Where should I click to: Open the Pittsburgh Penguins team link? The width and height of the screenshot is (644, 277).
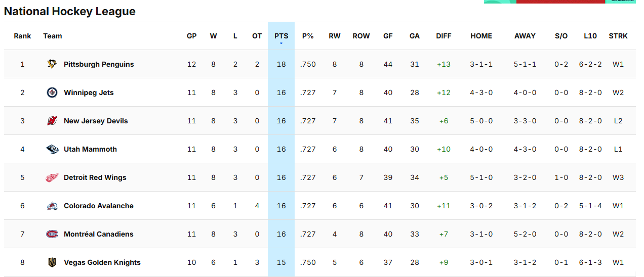(x=99, y=64)
